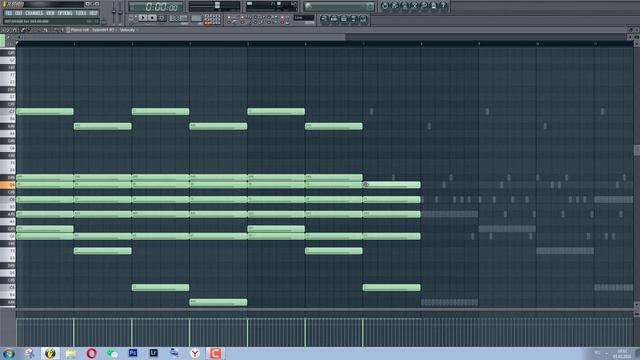This screenshot has height=360, width=640.
Task: Click the second round shortcut icon in top bar
Action: click(395, 6)
